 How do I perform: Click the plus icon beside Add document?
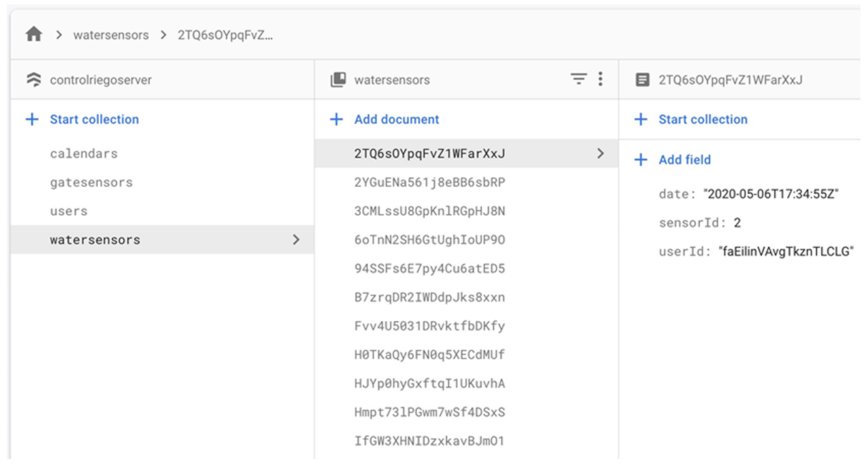point(336,119)
